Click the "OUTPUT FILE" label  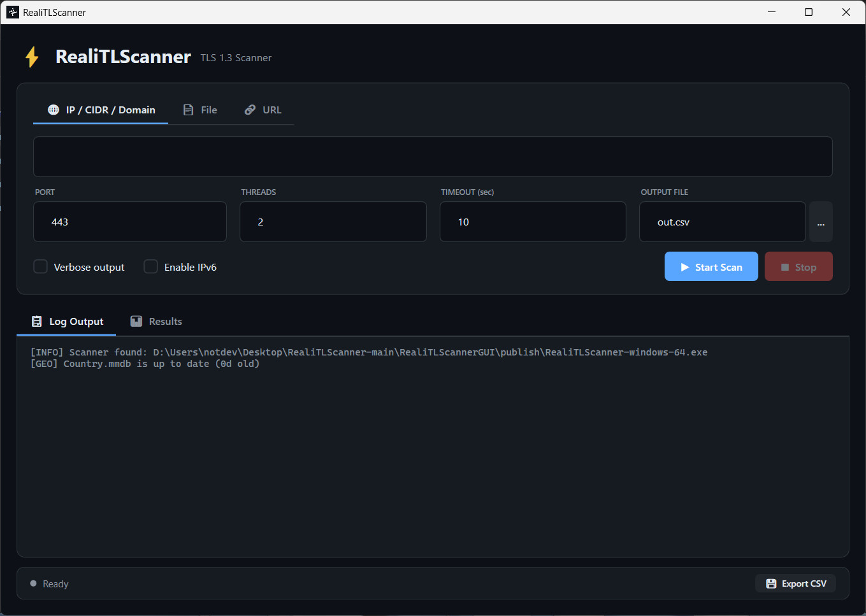click(x=664, y=192)
